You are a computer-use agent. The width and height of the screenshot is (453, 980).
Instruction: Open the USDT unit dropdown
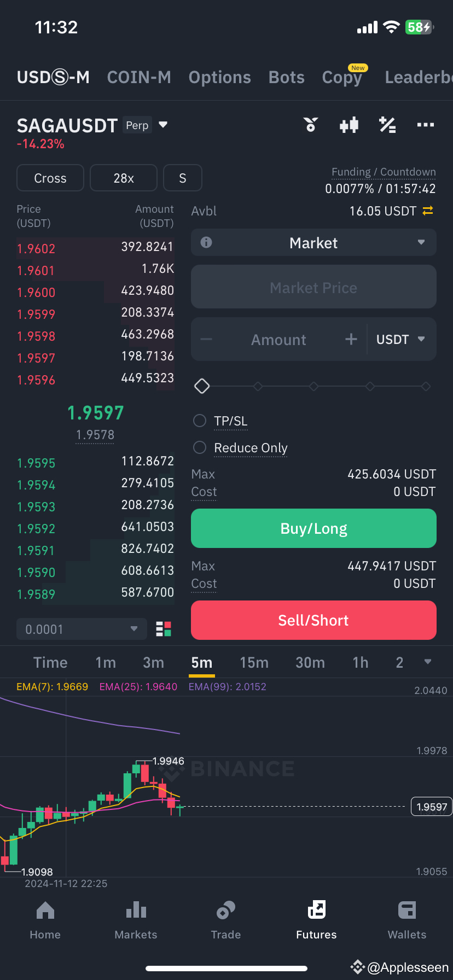pos(401,339)
